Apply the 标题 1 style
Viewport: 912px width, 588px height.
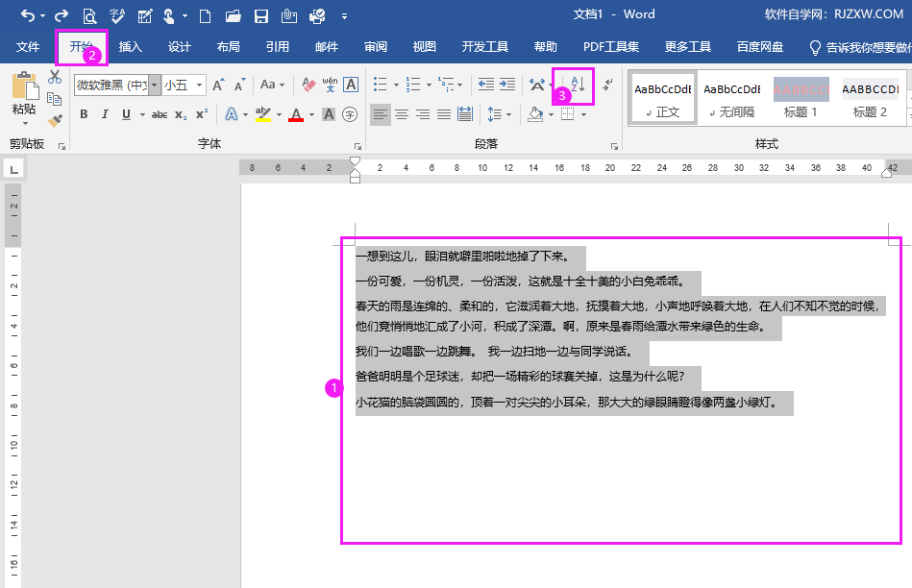click(x=801, y=97)
